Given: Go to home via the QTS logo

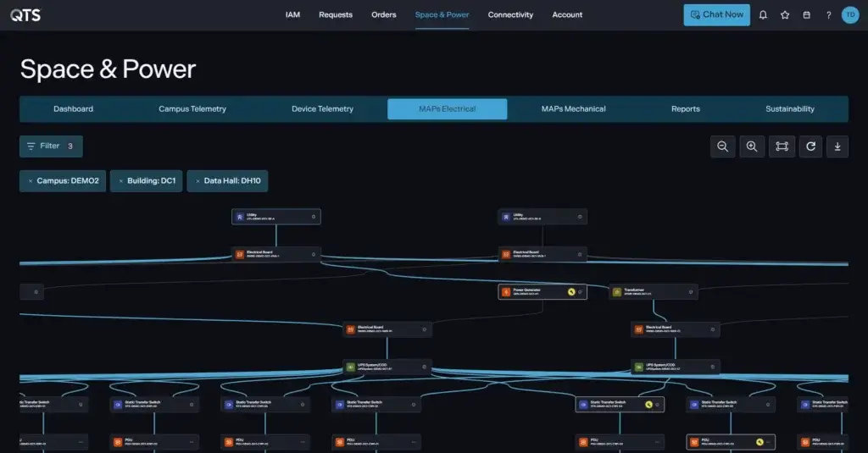Looking at the screenshot, I should (x=25, y=14).
